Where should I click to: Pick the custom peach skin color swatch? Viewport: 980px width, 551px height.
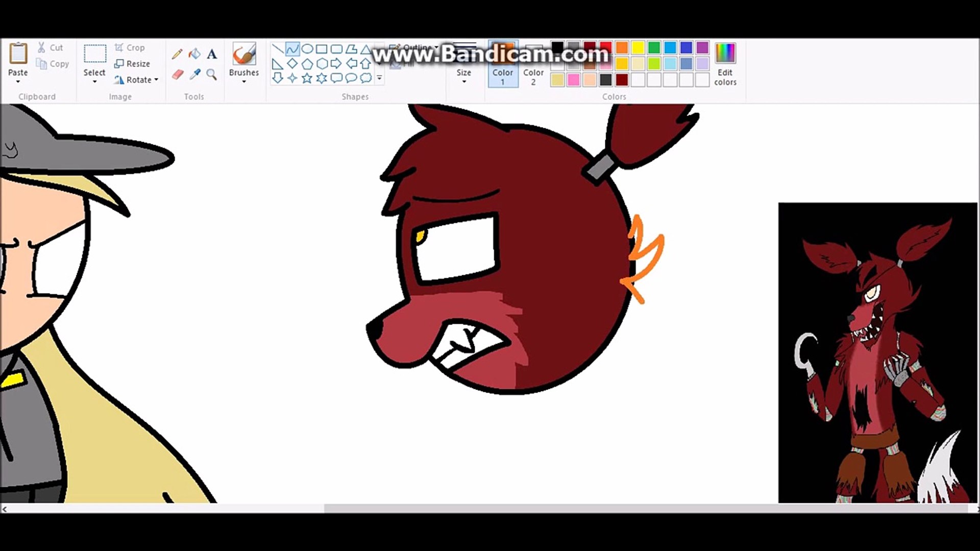click(590, 80)
